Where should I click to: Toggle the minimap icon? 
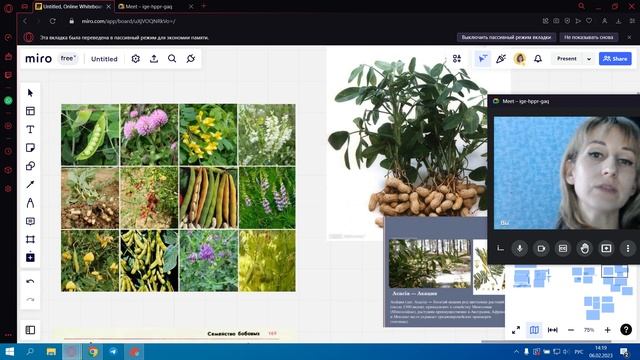[534, 330]
